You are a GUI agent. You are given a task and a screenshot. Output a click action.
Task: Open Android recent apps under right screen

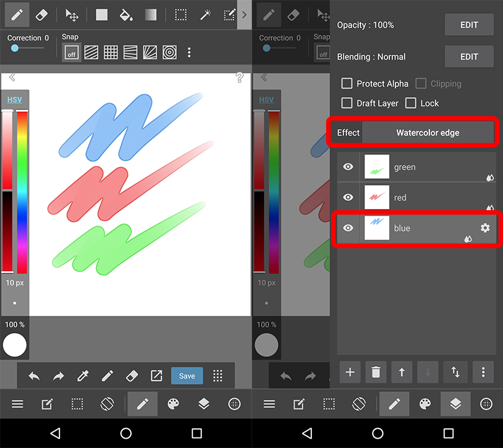pos(448,434)
